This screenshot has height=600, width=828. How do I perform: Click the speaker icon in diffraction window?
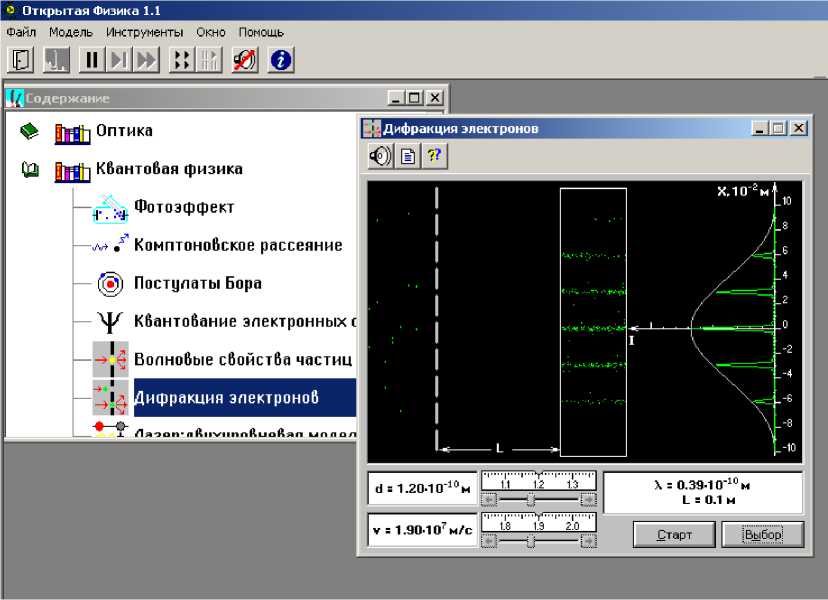coord(380,156)
